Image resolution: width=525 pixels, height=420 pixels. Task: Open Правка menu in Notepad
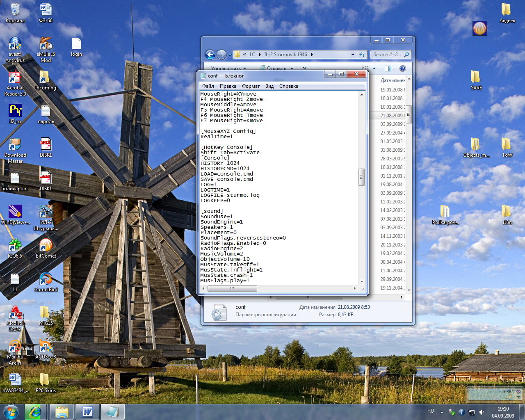[x=228, y=86]
